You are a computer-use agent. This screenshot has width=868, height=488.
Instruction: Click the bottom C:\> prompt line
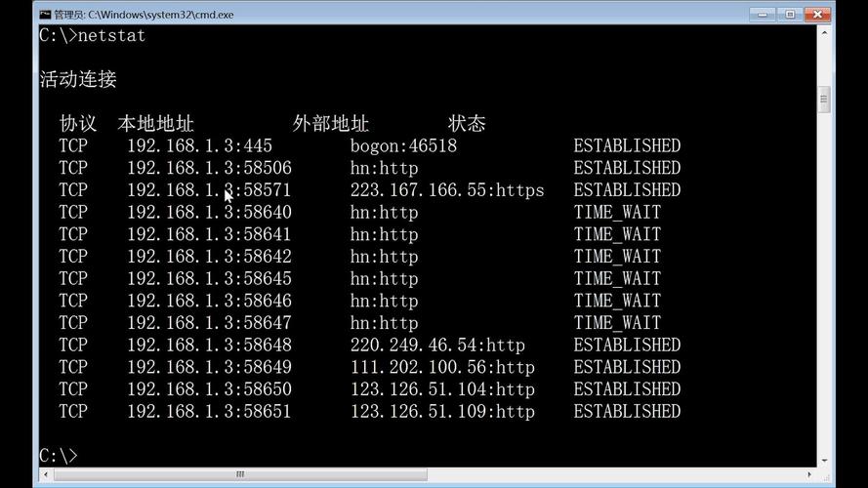tap(59, 456)
